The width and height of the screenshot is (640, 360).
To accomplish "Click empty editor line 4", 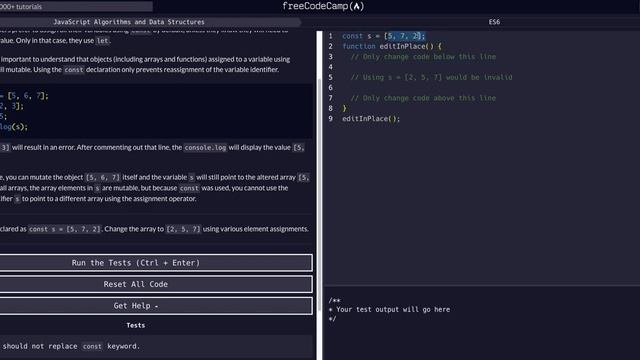I will [x=482, y=67].
